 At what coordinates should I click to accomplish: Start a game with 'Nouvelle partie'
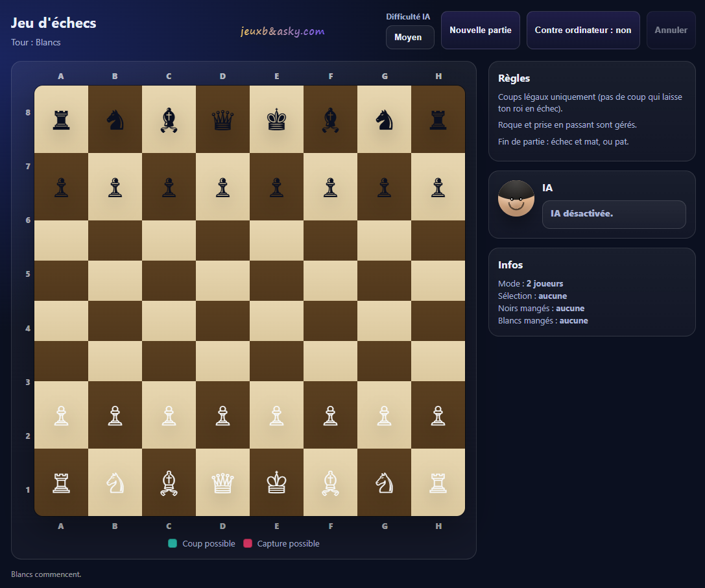pyautogui.click(x=480, y=30)
